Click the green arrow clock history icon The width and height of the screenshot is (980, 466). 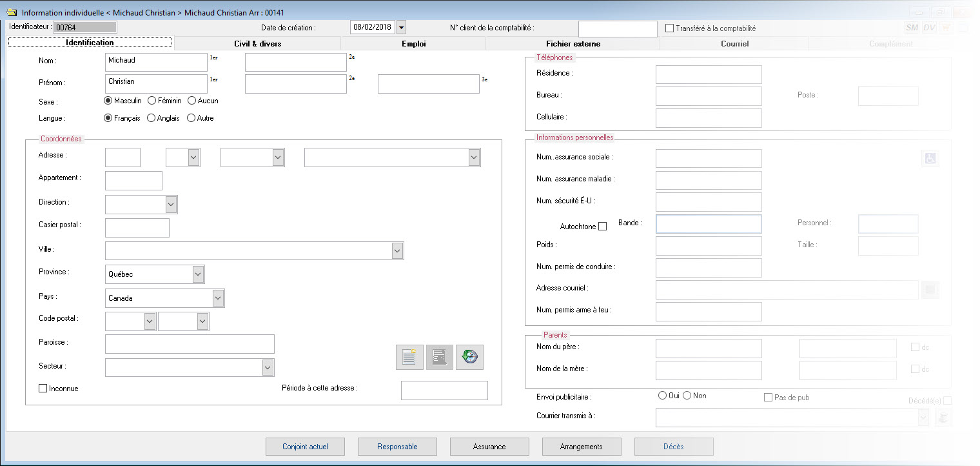(x=469, y=357)
